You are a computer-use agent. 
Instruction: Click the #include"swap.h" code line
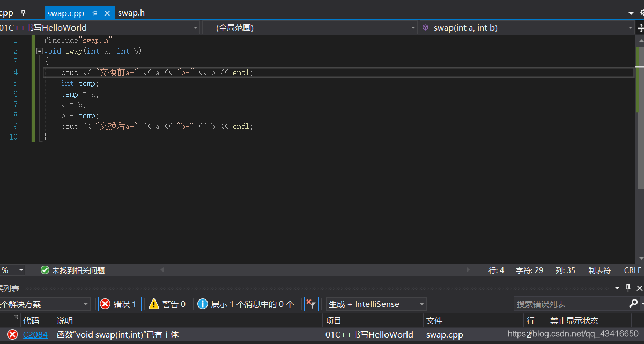(78, 40)
